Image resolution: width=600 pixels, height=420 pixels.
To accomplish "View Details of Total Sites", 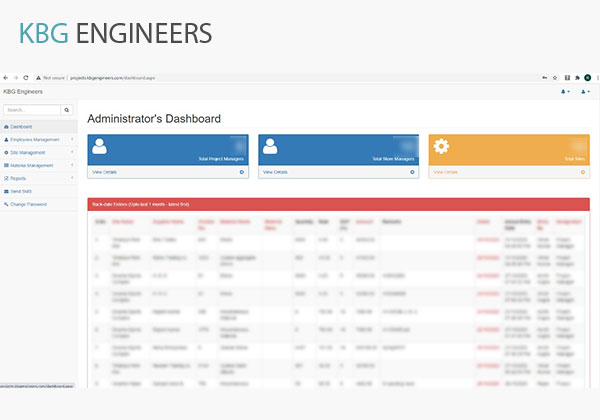I will point(445,172).
